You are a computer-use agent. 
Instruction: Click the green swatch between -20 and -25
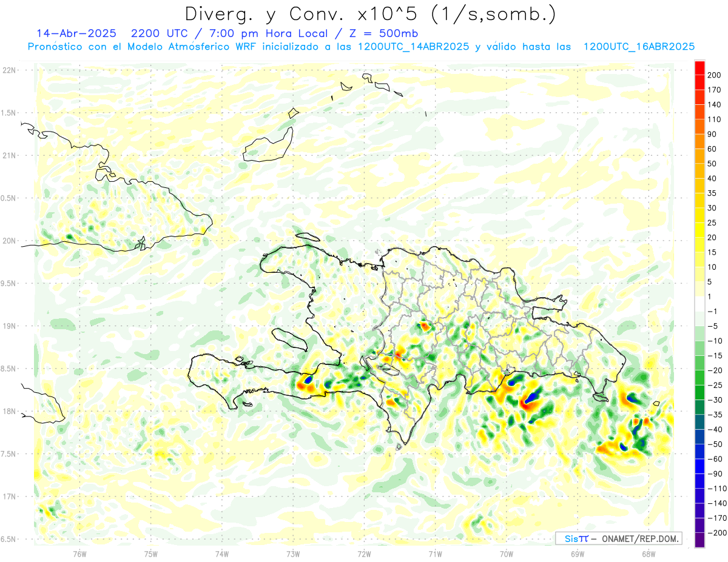tap(699, 378)
